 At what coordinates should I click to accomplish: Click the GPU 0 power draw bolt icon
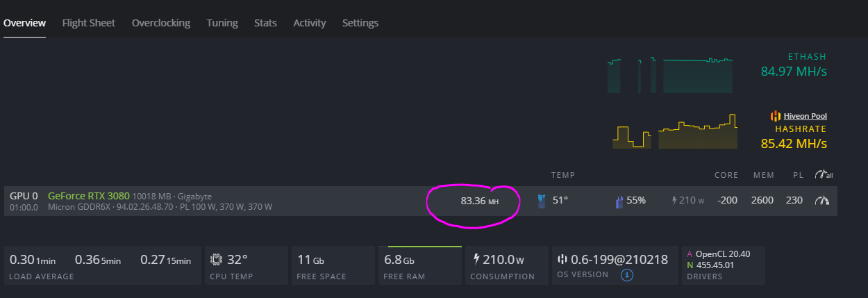click(674, 201)
